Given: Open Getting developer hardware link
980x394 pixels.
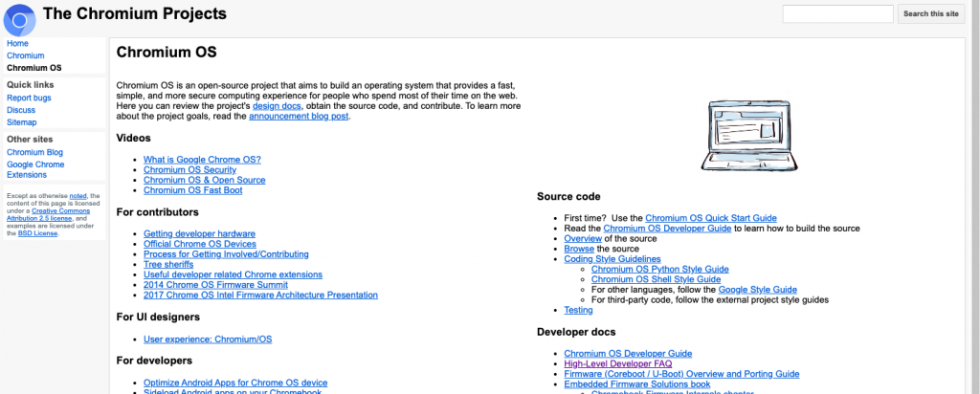Looking at the screenshot, I should pyautogui.click(x=199, y=234).
